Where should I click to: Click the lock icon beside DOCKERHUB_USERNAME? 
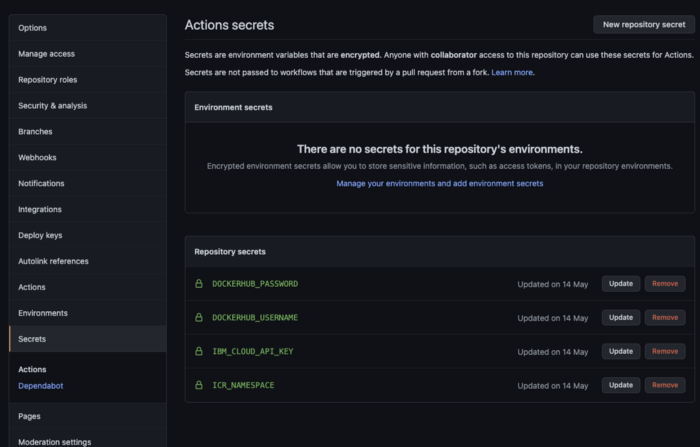click(199, 317)
